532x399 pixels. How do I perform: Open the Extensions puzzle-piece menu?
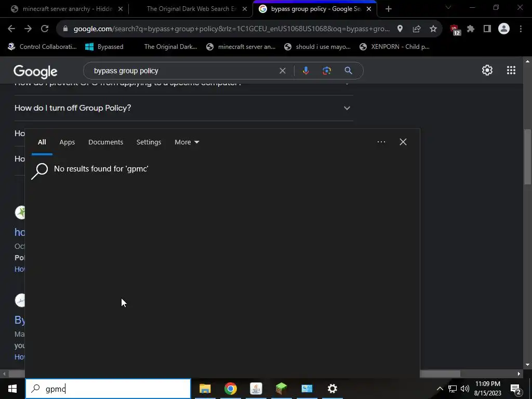471,29
